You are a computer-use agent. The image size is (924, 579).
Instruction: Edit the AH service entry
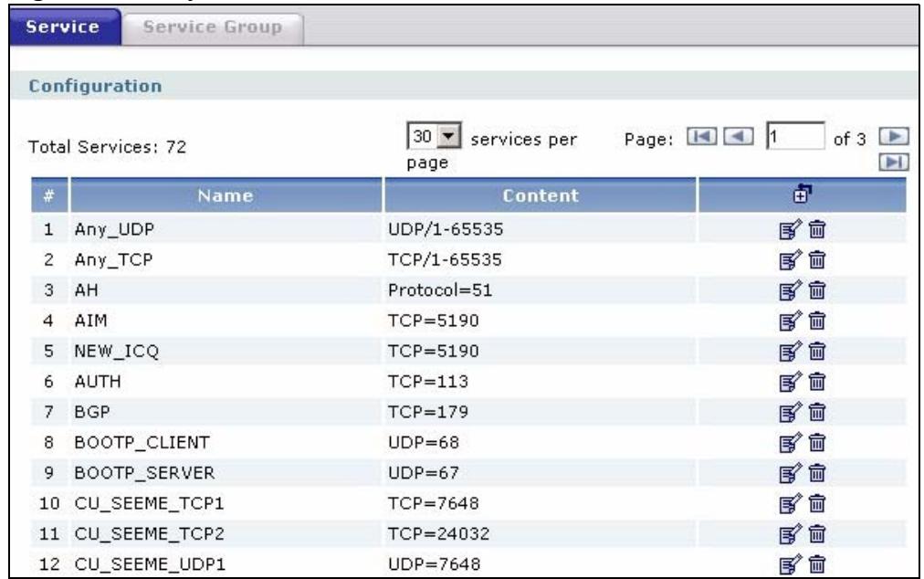[790, 290]
